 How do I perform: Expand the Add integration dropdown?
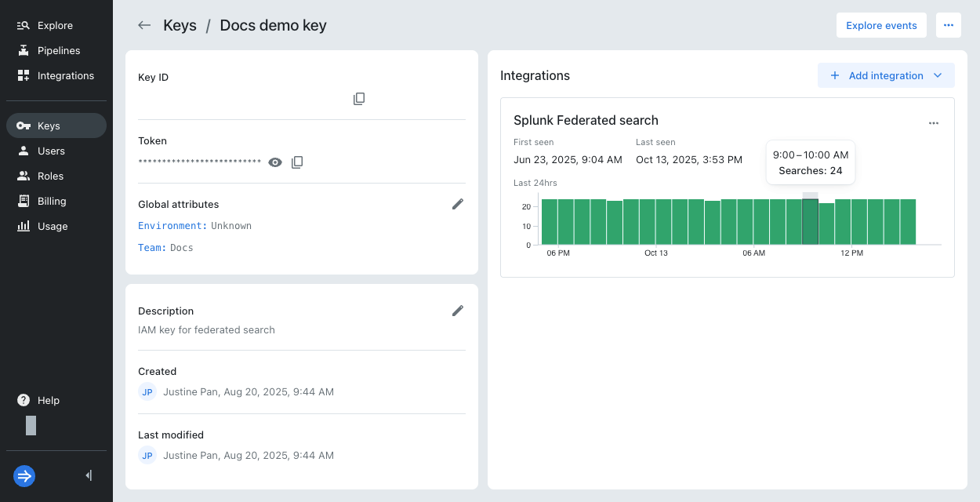tap(938, 75)
